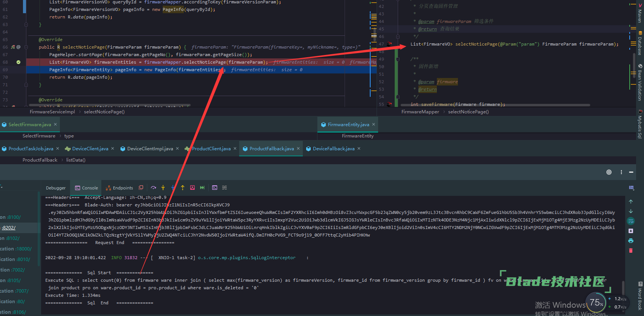Image resolution: width=644 pixels, height=316 pixels.
Task: Close the ProductFallback.java tab
Action: [x=298, y=149]
